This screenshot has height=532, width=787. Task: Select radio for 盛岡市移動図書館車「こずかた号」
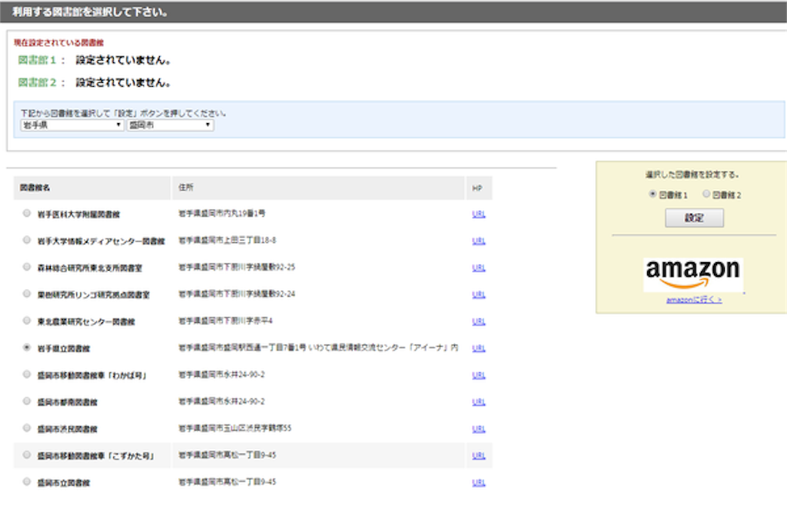[27, 454]
